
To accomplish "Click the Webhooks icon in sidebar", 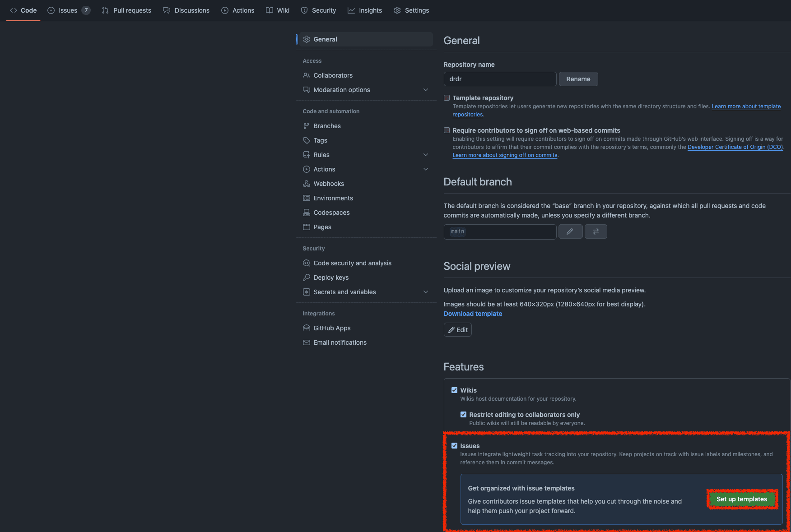I will tap(307, 184).
